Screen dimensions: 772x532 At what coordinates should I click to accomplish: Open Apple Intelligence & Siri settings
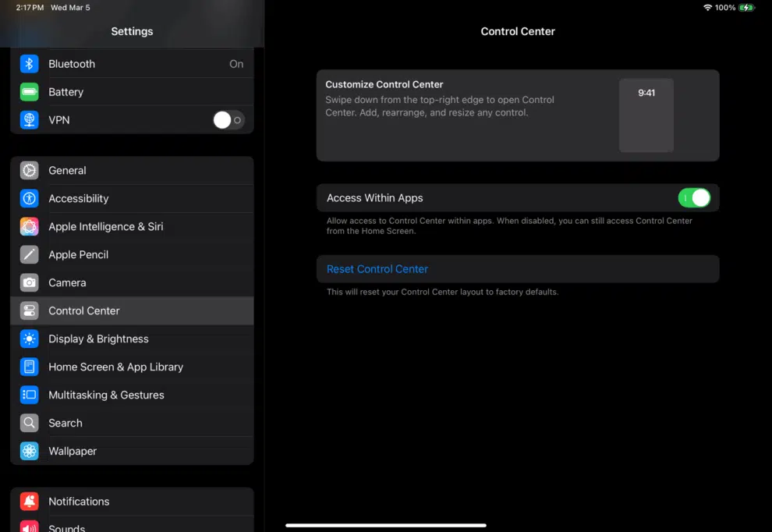pos(132,226)
